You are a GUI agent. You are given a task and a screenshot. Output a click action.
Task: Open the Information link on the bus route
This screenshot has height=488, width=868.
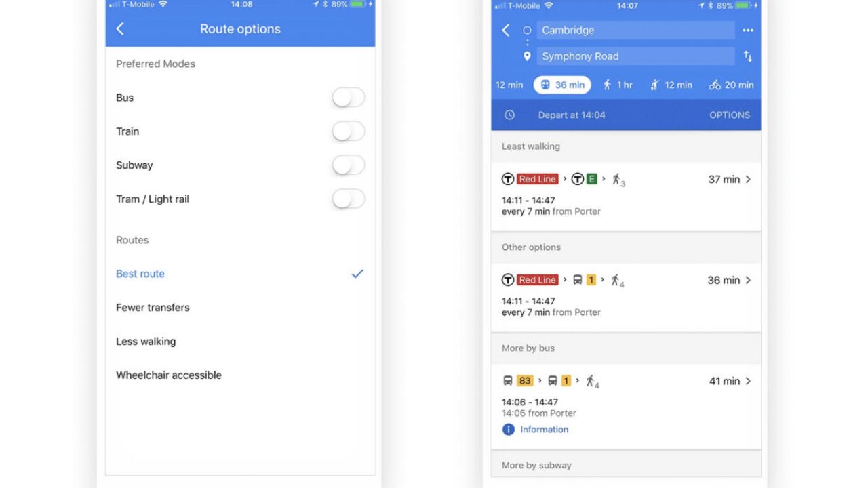(544, 430)
